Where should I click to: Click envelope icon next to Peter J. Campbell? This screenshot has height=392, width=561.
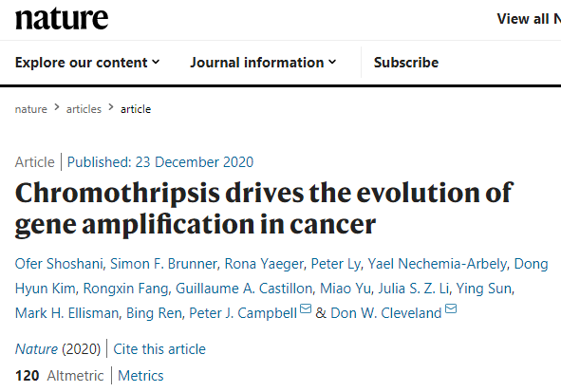pyautogui.click(x=306, y=308)
